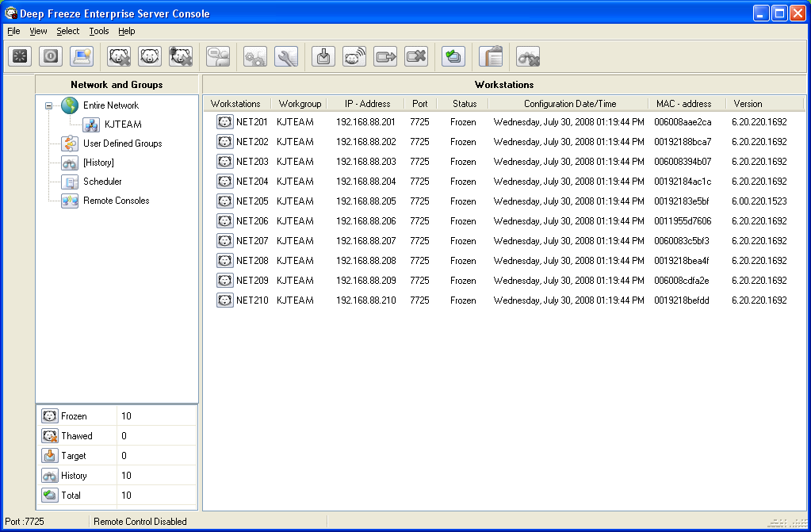
Task: Click the Remote Control Disabled status text
Action: click(x=140, y=522)
